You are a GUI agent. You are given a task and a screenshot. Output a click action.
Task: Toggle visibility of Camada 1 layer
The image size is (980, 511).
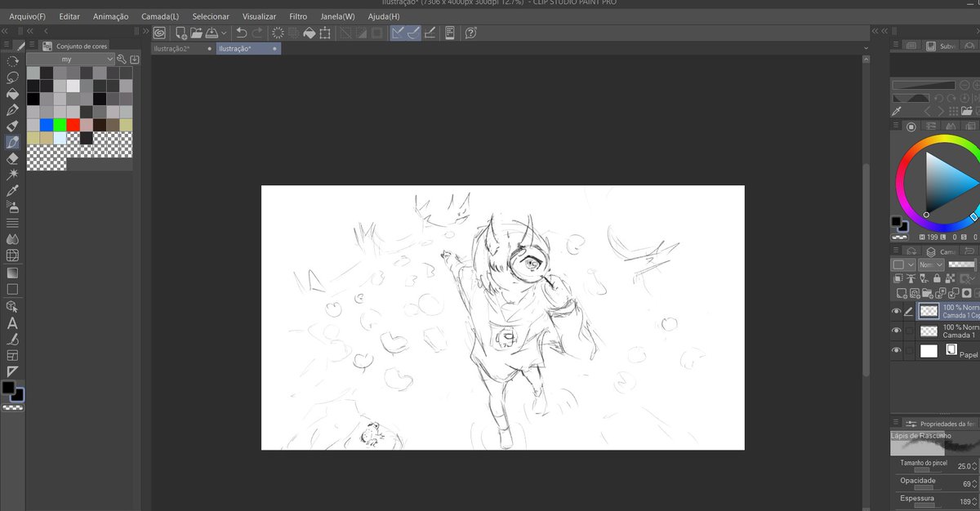coord(897,331)
